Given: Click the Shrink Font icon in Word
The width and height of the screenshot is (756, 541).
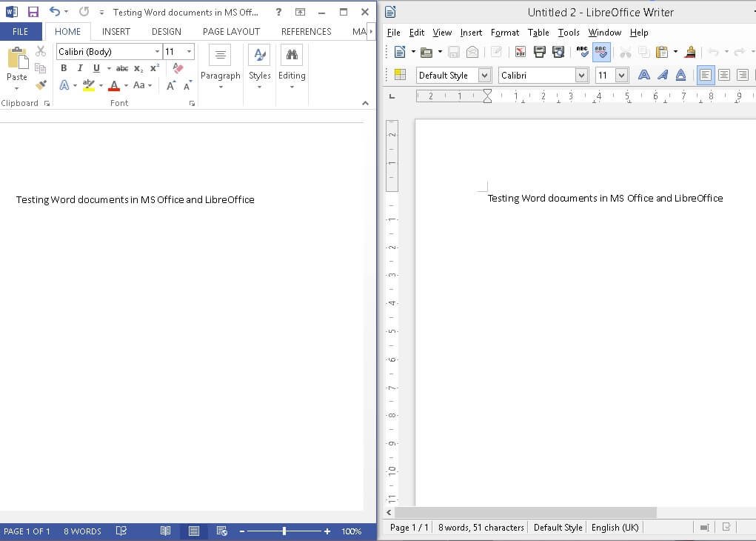Looking at the screenshot, I should click(x=187, y=85).
